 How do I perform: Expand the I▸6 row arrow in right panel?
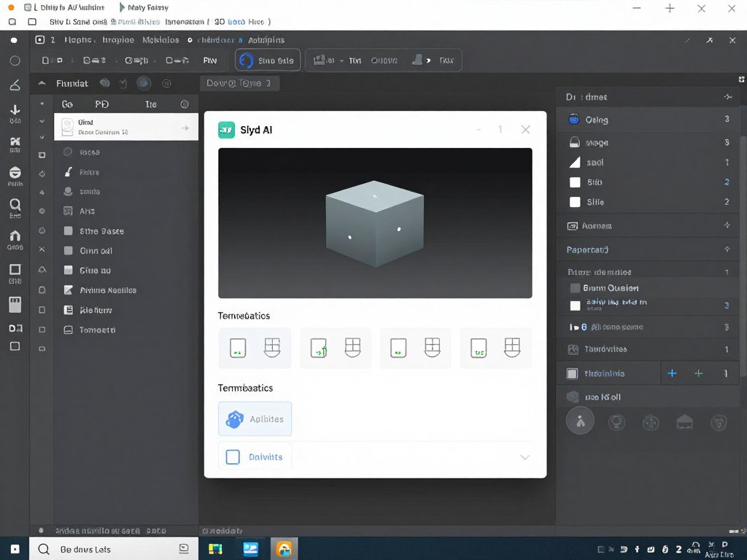click(x=578, y=327)
